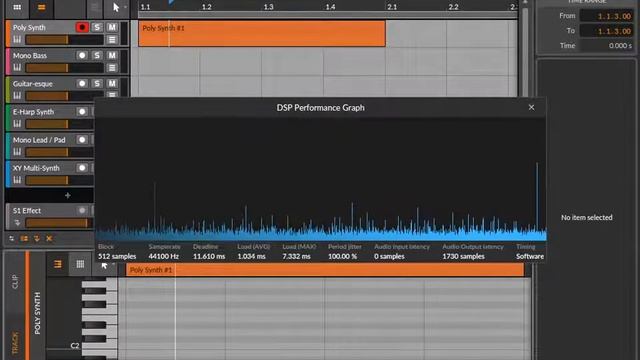
Task: Select the orange arranger timeline view icon
Action: pyautogui.click(x=41, y=7)
